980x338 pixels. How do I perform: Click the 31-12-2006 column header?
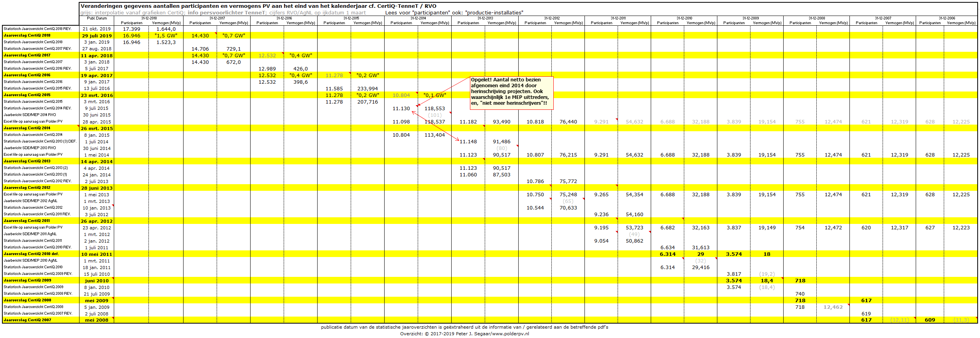tap(947, 18)
